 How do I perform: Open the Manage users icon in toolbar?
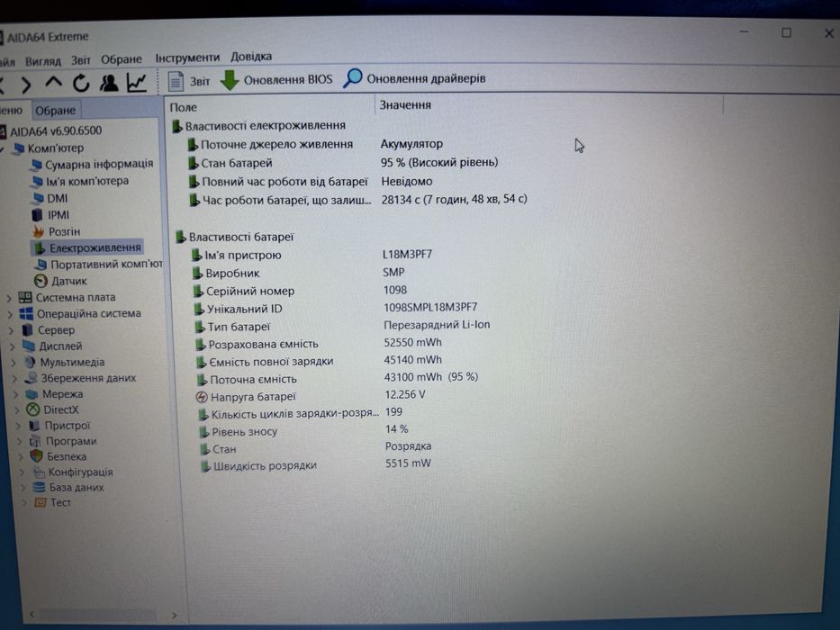point(109,83)
